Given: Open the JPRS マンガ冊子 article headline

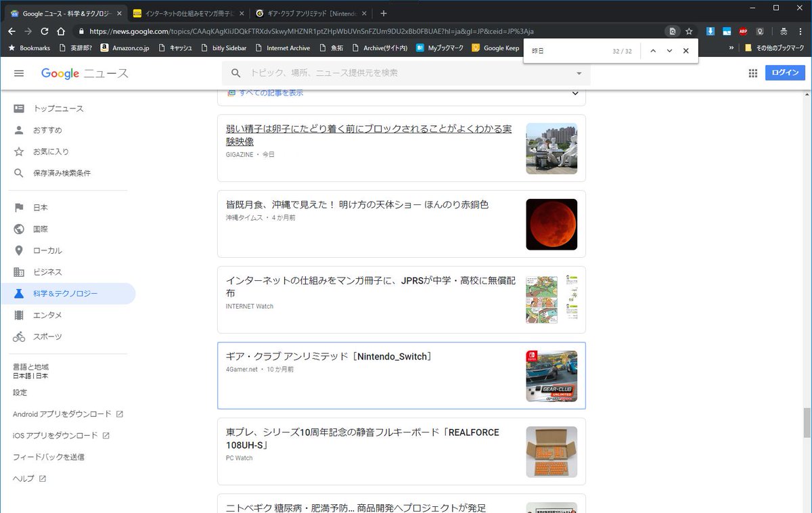Looking at the screenshot, I should (371, 286).
